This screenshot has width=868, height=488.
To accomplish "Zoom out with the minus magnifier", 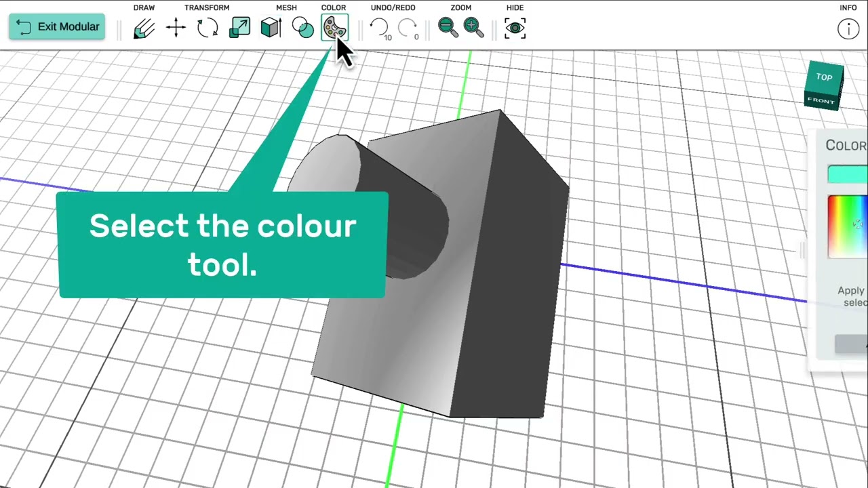I will coord(448,28).
